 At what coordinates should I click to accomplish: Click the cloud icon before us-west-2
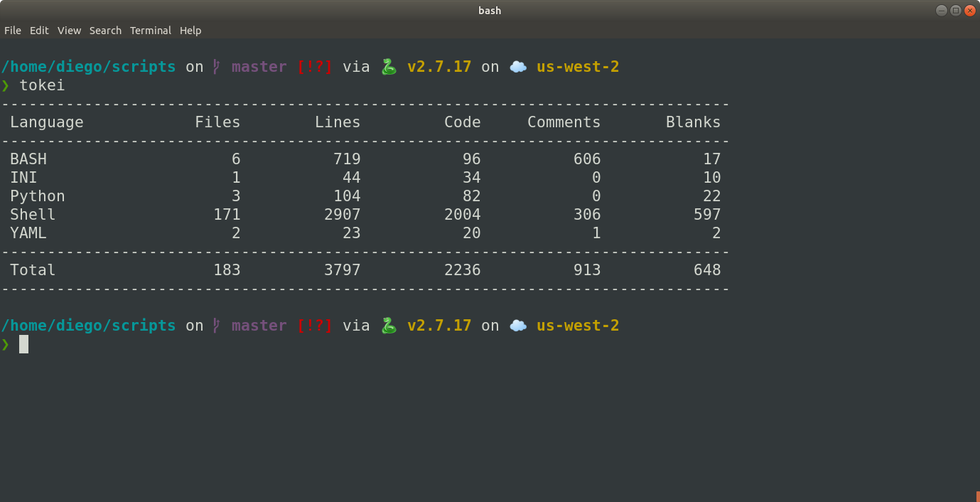(518, 66)
